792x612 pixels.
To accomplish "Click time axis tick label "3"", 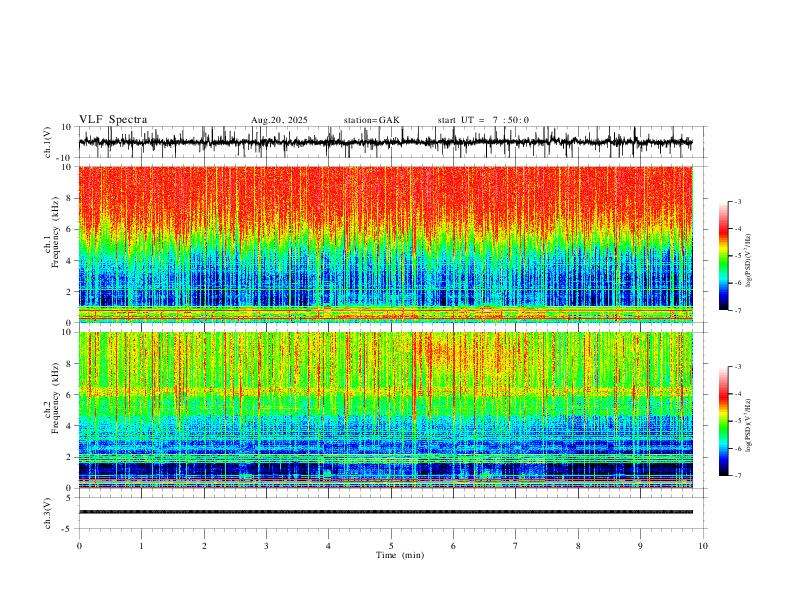I will [266, 546].
